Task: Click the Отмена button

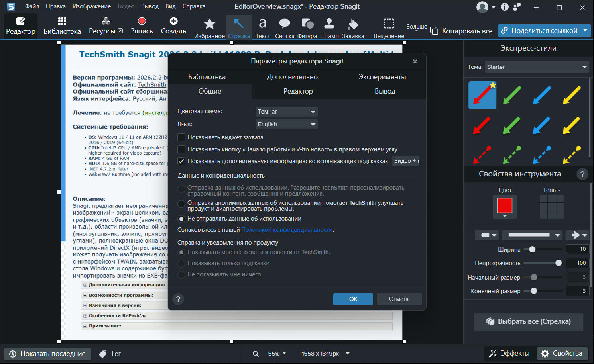Action: (x=399, y=299)
